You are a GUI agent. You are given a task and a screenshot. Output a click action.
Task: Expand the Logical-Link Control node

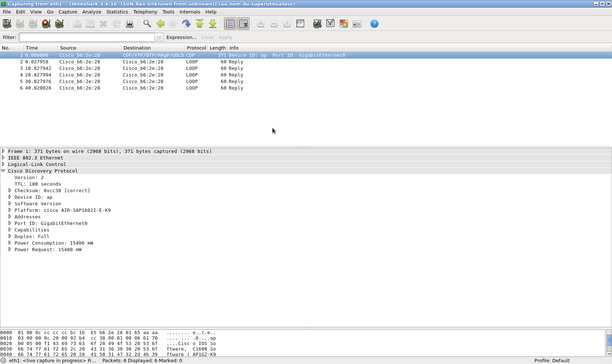click(3, 164)
